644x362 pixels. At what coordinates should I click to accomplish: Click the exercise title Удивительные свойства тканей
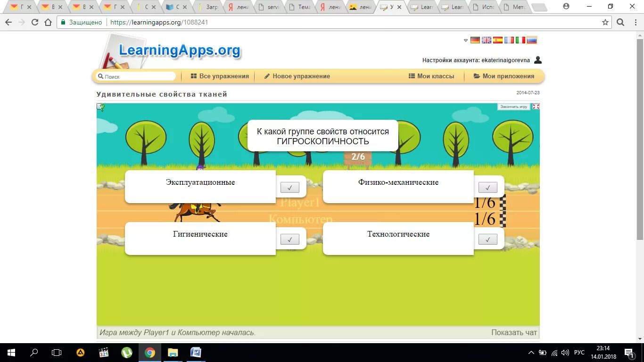pos(162,94)
